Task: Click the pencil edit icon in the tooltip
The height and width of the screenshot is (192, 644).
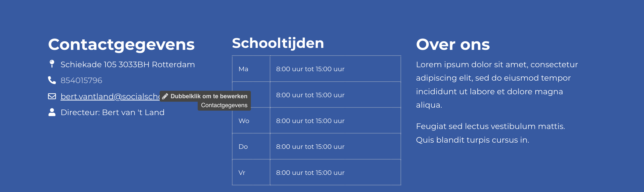Action: pyautogui.click(x=165, y=96)
